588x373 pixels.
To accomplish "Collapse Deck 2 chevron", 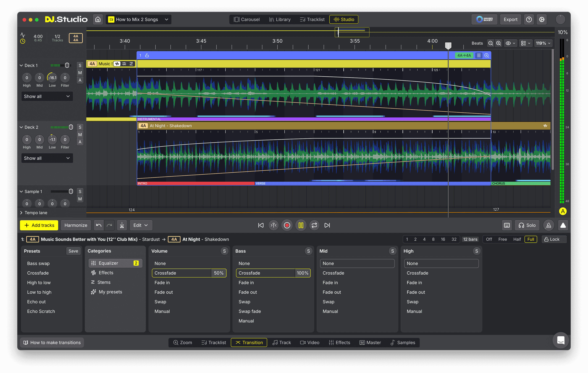I will point(21,127).
